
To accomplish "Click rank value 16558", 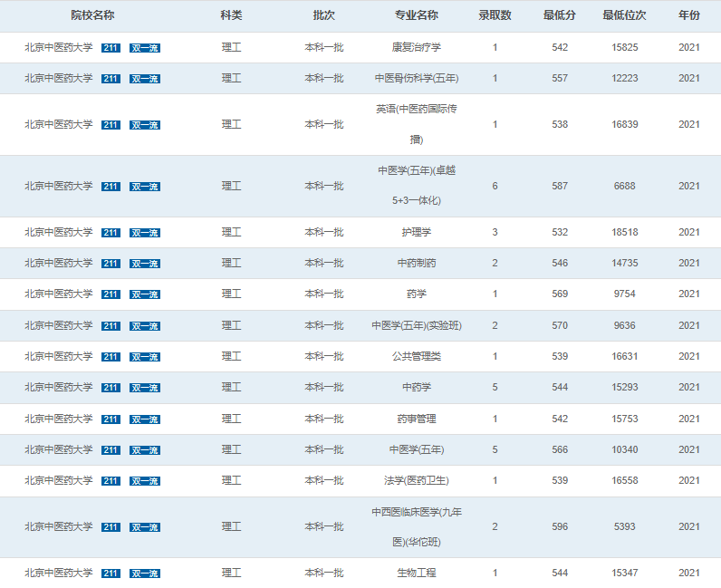I will click(x=624, y=481).
